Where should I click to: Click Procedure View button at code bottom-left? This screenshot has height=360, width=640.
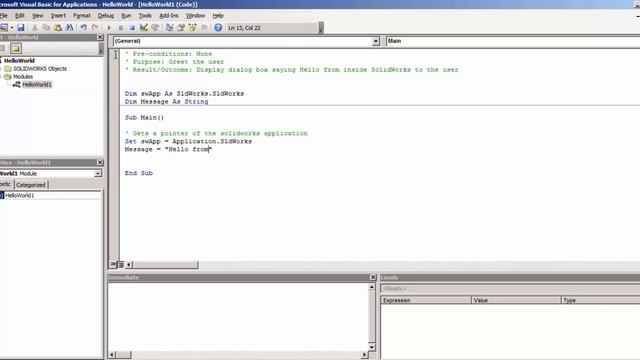click(113, 264)
